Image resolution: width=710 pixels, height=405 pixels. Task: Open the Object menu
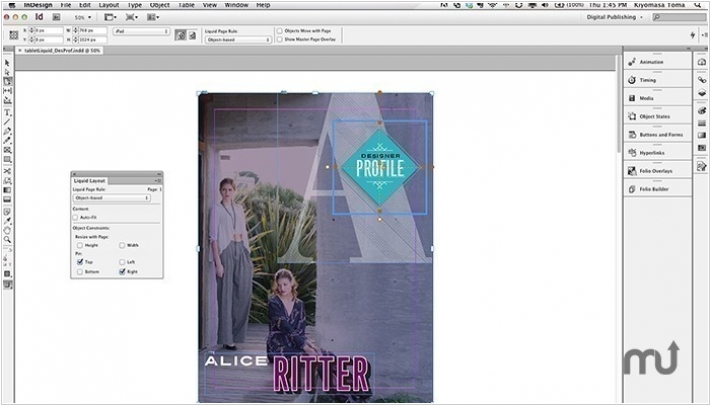click(x=159, y=5)
